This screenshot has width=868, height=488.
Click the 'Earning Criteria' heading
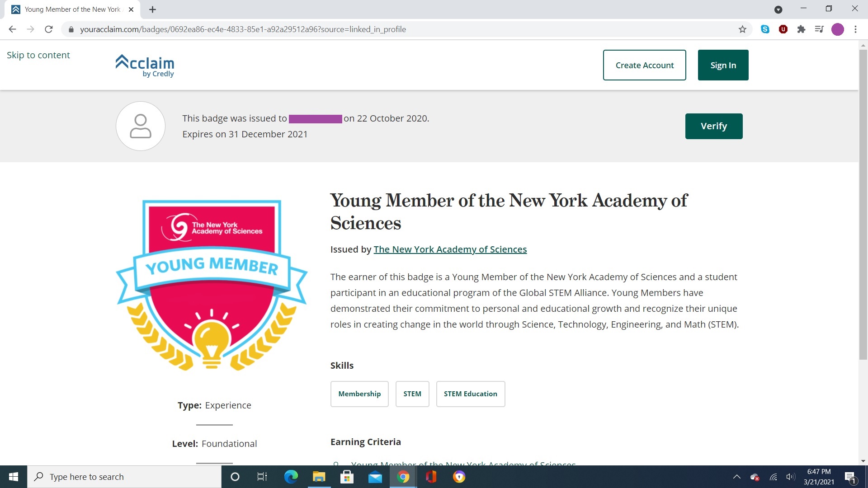tap(365, 442)
